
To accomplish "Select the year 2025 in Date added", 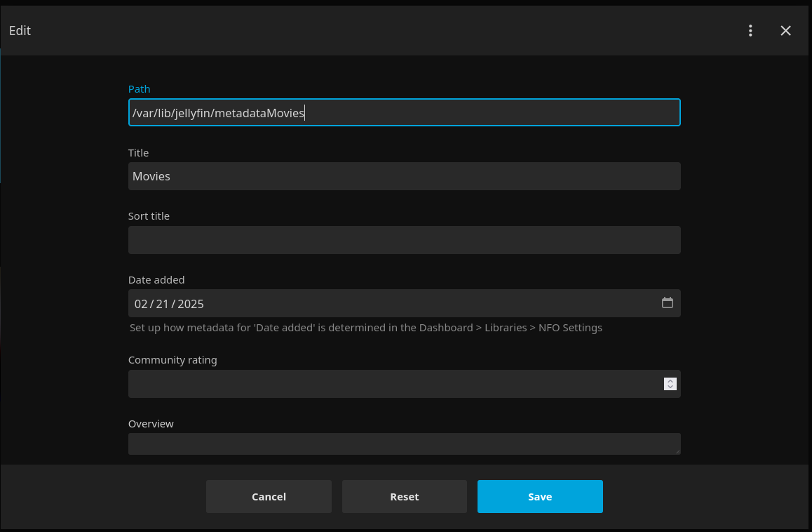I will click(191, 304).
